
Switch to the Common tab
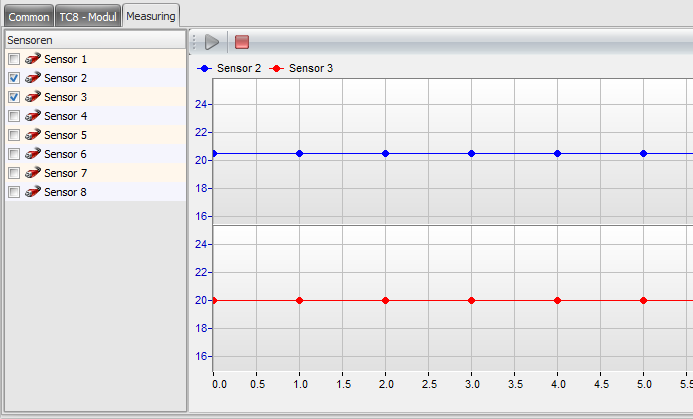click(x=29, y=17)
